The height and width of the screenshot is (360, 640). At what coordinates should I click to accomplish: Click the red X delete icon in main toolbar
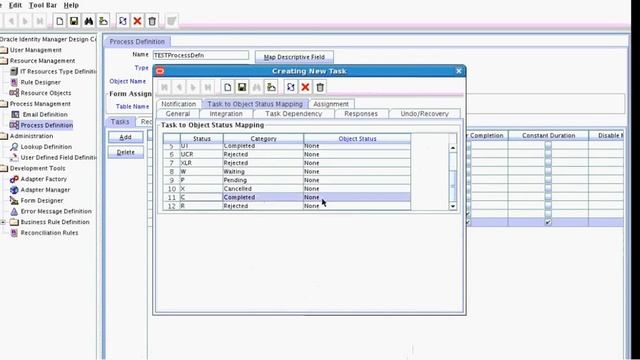pos(137,21)
